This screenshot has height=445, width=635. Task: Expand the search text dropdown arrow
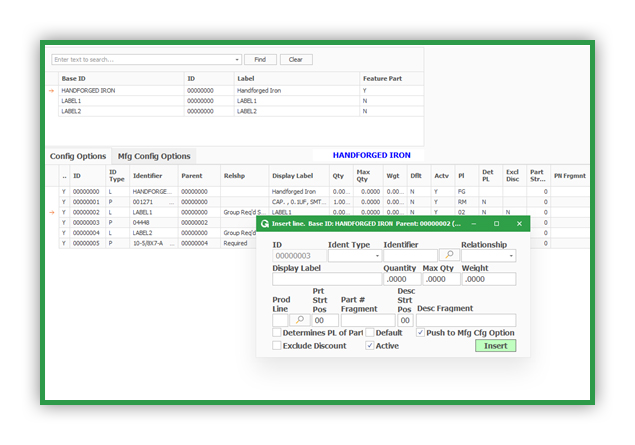click(237, 60)
